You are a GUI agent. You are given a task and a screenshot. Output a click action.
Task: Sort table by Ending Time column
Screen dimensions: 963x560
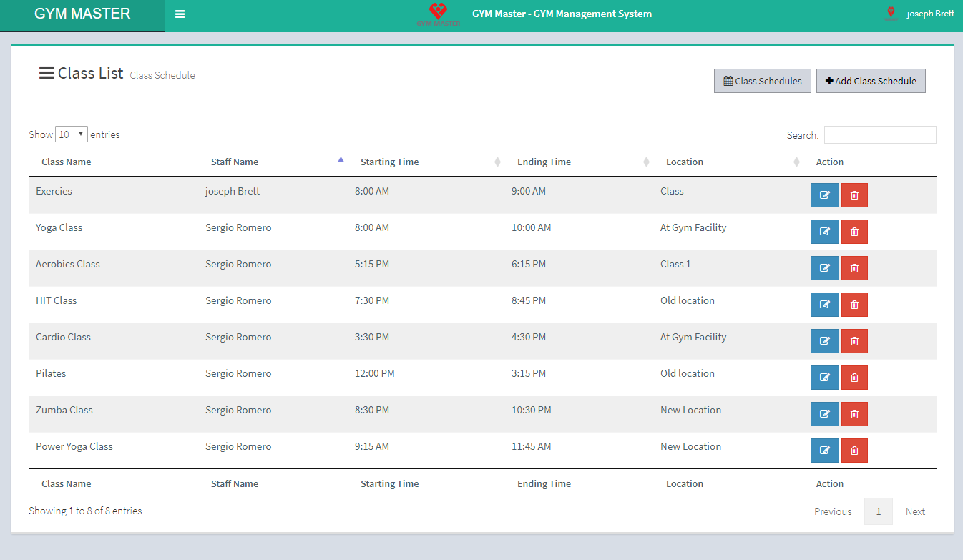[x=544, y=162]
